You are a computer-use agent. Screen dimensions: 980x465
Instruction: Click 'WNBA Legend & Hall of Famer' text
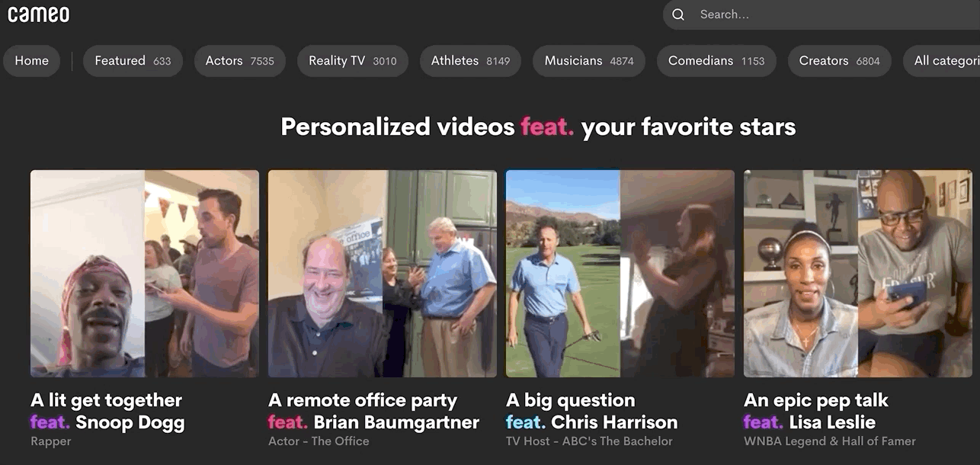[x=830, y=441]
